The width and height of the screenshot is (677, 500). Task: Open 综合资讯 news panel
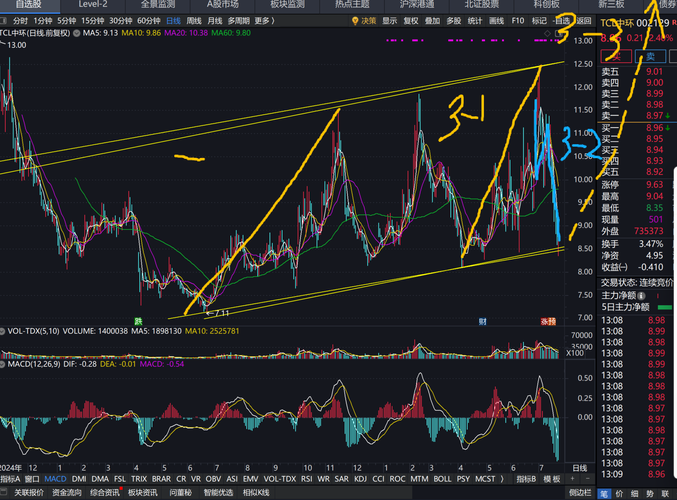(104, 492)
